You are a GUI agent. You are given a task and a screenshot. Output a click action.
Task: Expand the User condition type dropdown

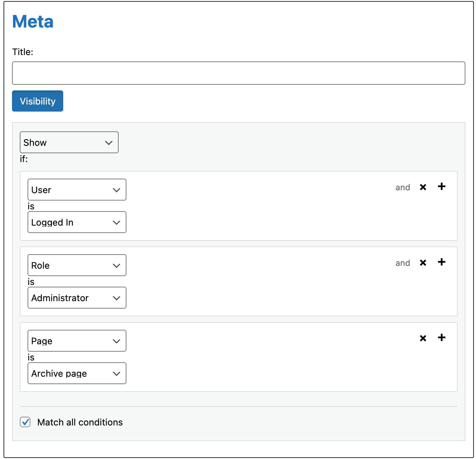pos(77,190)
